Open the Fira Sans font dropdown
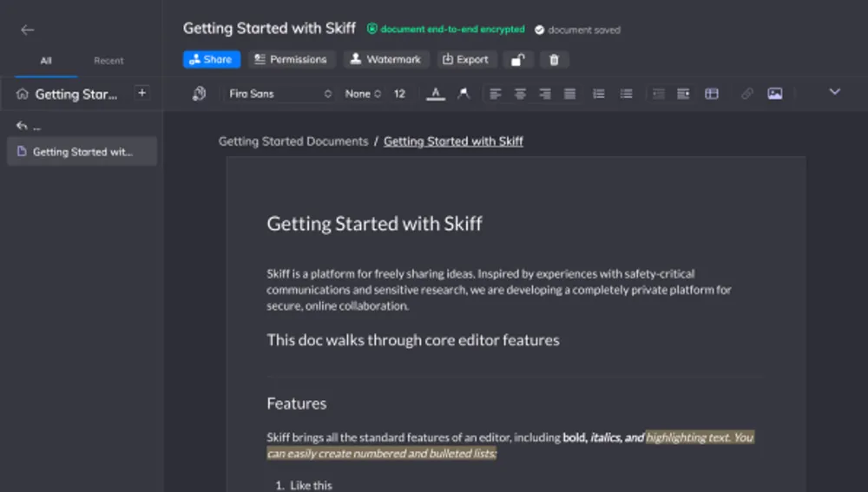The image size is (868, 492). 279,94
